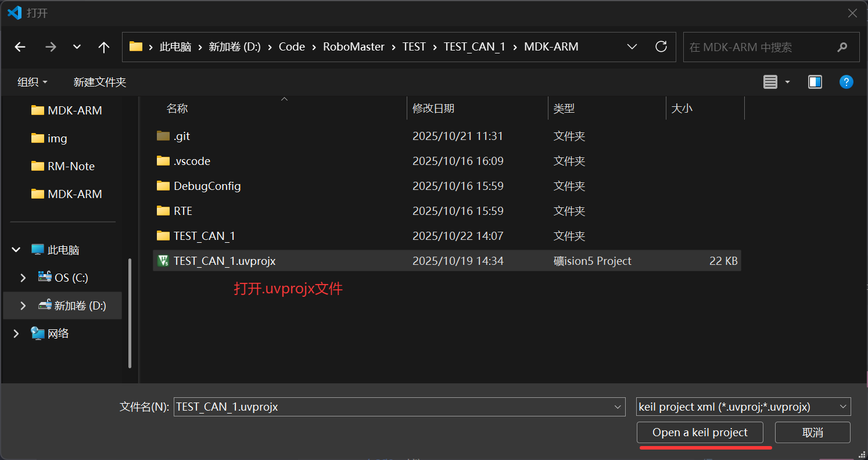
Task: Expand the OS (C:) drive tree node
Action: click(23, 278)
